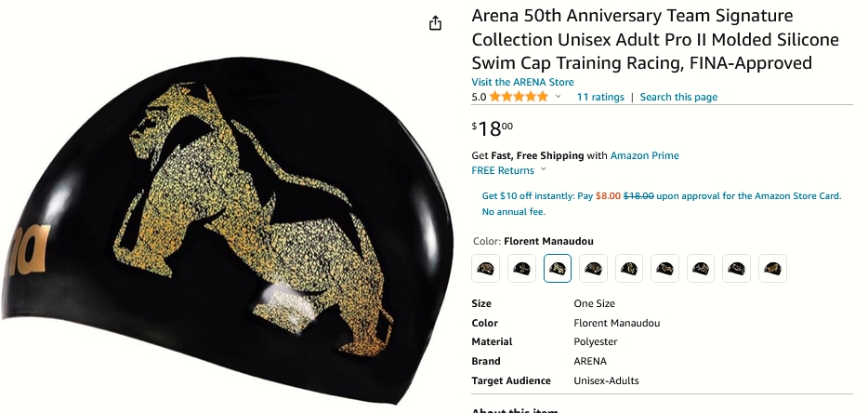Visit the ARENA Store link
The image size is (868, 413).
522,82
